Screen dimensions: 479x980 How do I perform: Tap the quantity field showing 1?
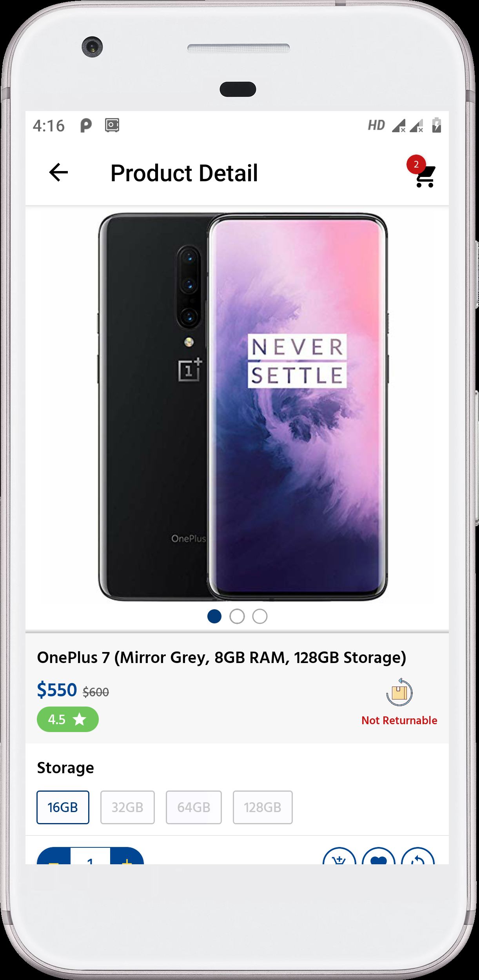pyautogui.click(x=90, y=856)
